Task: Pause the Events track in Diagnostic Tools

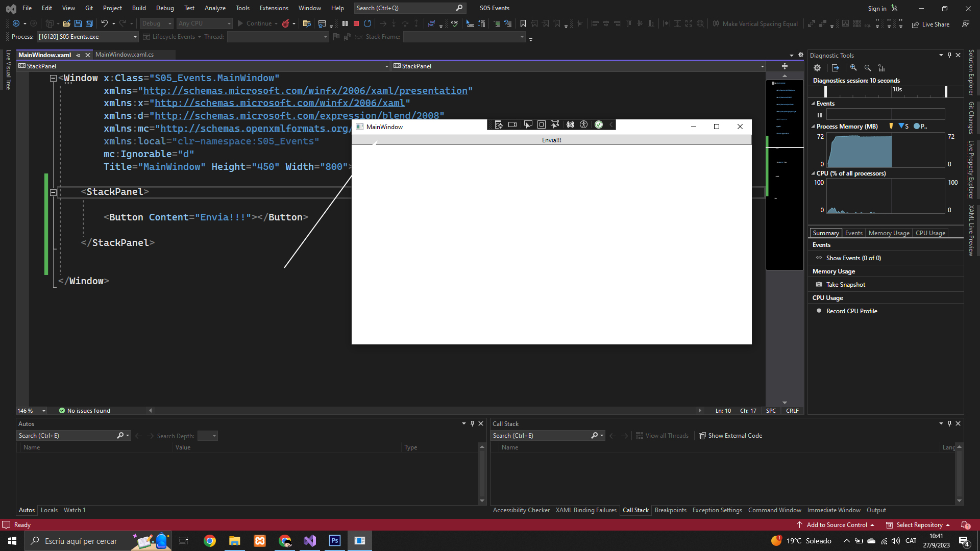Action: click(820, 115)
